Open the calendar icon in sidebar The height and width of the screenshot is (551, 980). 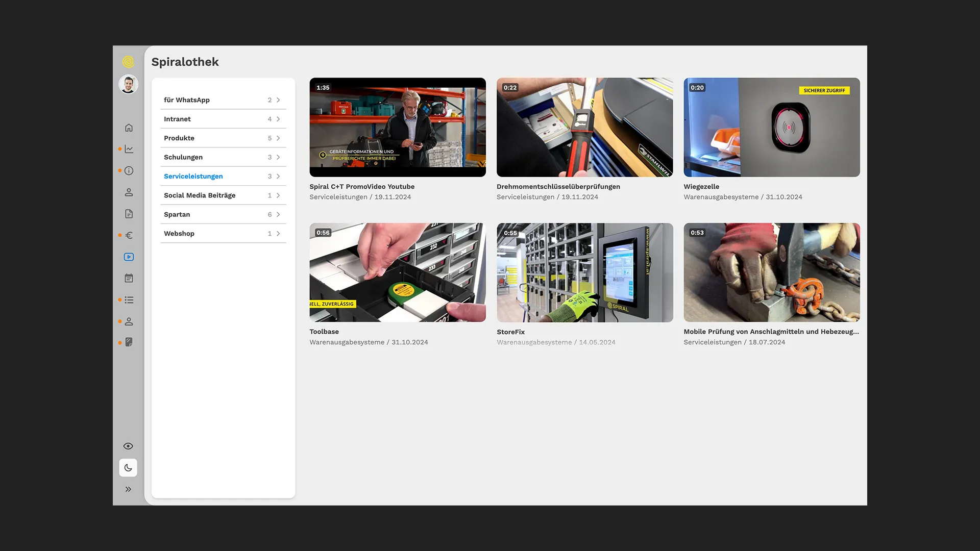(x=129, y=279)
